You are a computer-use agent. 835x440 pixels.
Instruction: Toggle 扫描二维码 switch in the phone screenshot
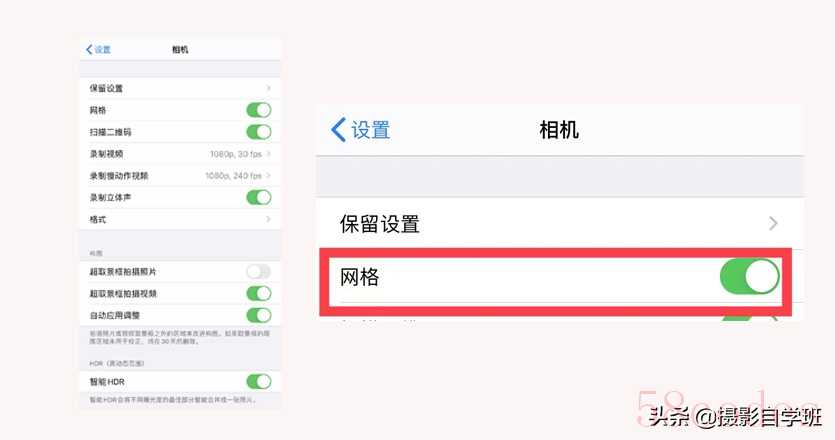[259, 132]
